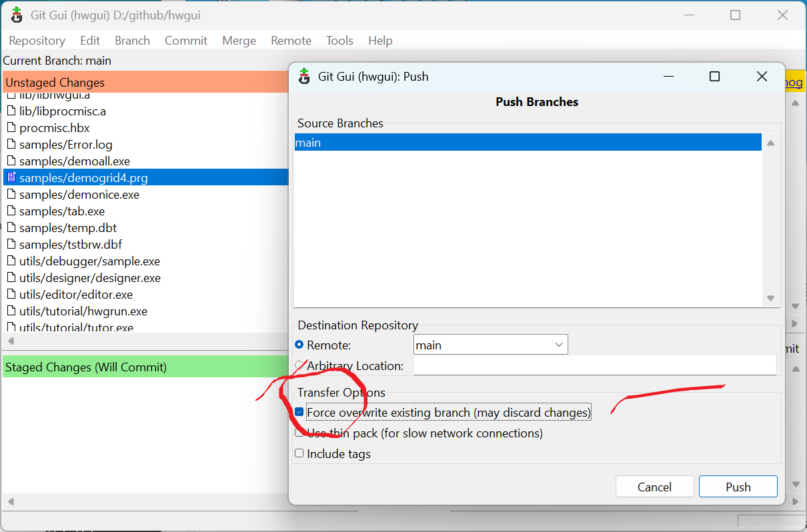This screenshot has width=807, height=532.
Task: Maximize the Push dialog window
Action: pyautogui.click(x=714, y=77)
